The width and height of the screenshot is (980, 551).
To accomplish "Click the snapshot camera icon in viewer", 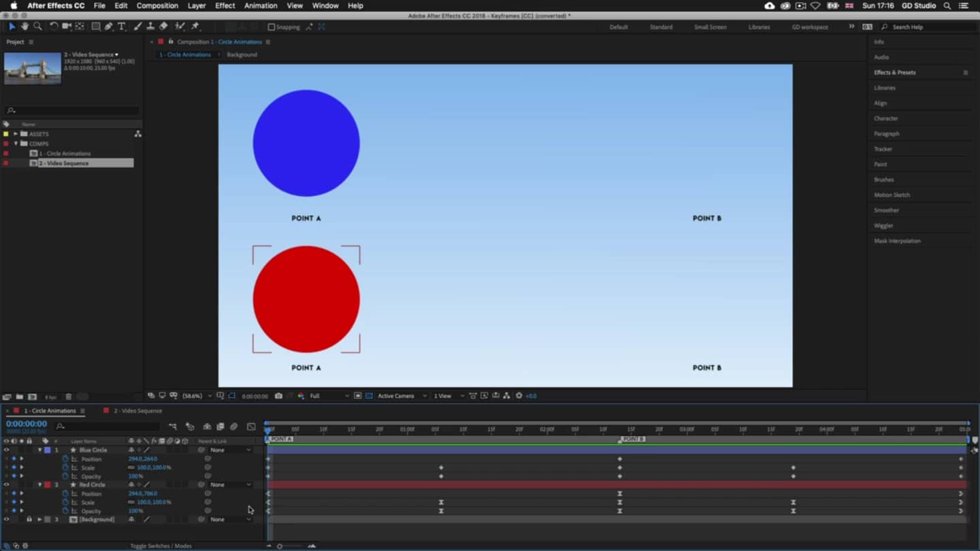I will [x=278, y=396].
